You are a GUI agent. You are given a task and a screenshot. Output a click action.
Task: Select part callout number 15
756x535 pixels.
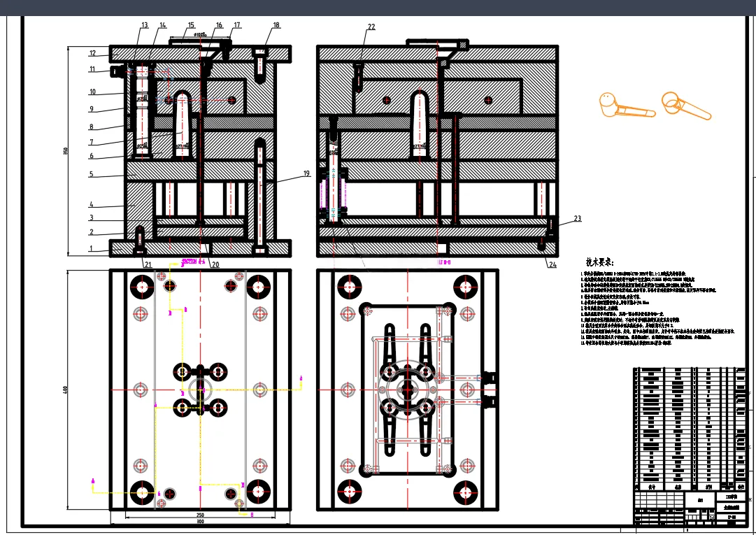(x=192, y=25)
